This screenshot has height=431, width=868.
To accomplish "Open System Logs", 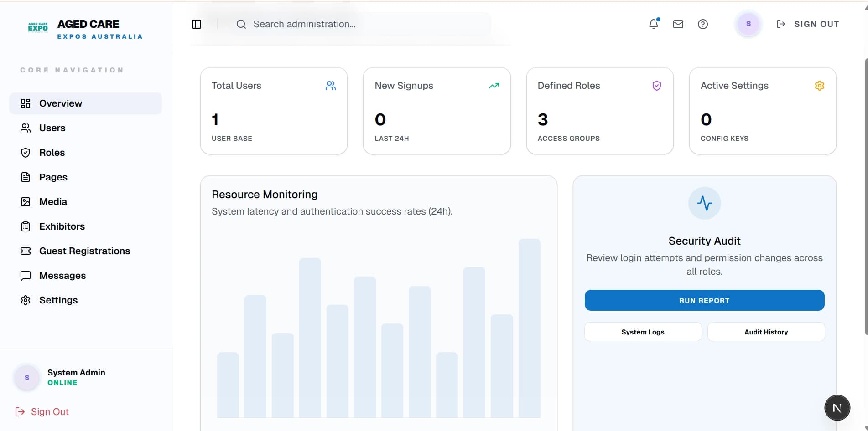I will (x=643, y=332).
